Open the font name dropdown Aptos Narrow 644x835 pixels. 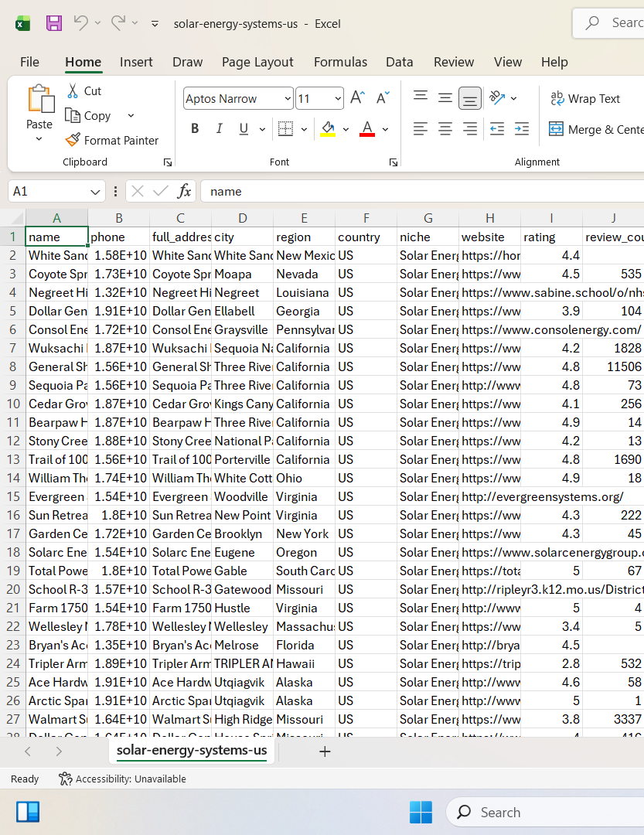pos(287,98)
